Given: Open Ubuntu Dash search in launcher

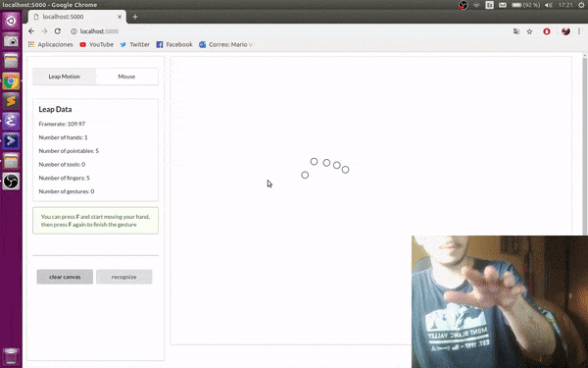Looking at the screenshot, I should click(x=11, y=21).
